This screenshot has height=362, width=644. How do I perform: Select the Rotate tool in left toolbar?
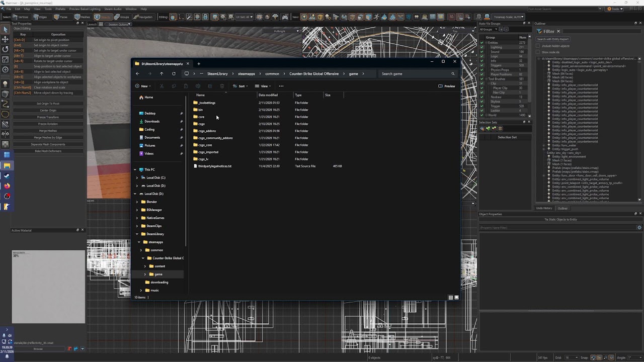click(x=6, y=49)
